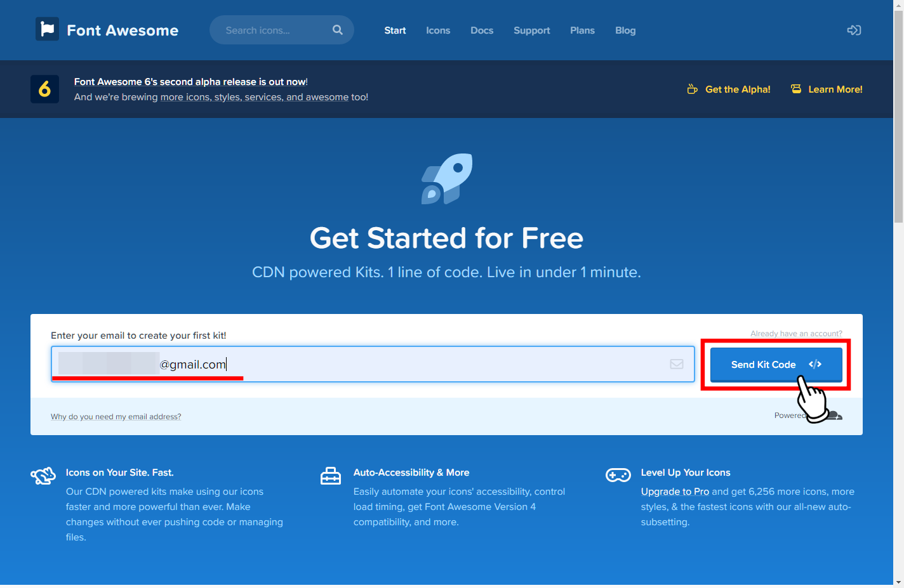Open more icons, styles, services, and awesome link
The image size is (904, 588).
pos(255,97)
